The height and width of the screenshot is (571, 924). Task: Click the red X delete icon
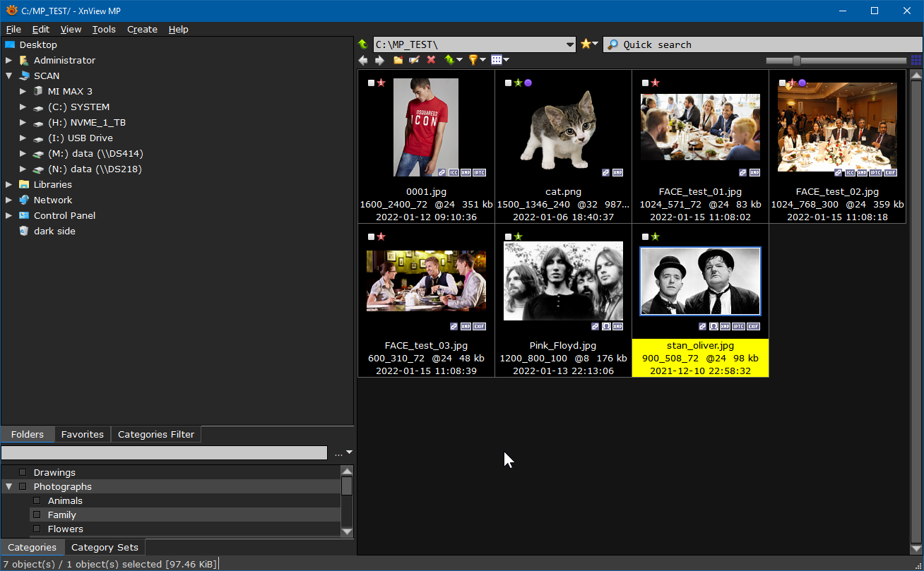pos(431,60)
